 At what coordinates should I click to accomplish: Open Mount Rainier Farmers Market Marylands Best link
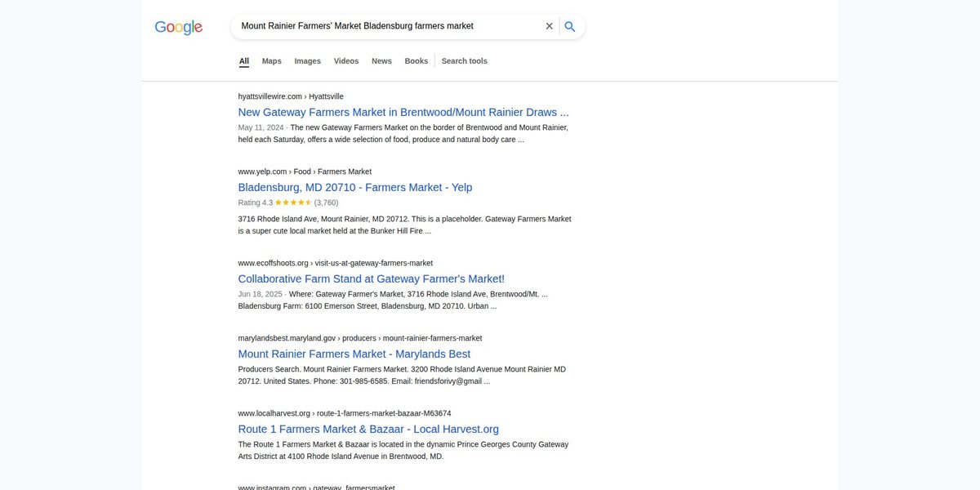coord(354,354)
